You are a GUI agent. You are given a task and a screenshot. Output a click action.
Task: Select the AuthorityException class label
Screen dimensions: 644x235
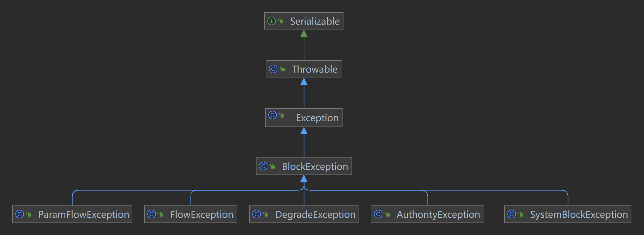[438, 214]
